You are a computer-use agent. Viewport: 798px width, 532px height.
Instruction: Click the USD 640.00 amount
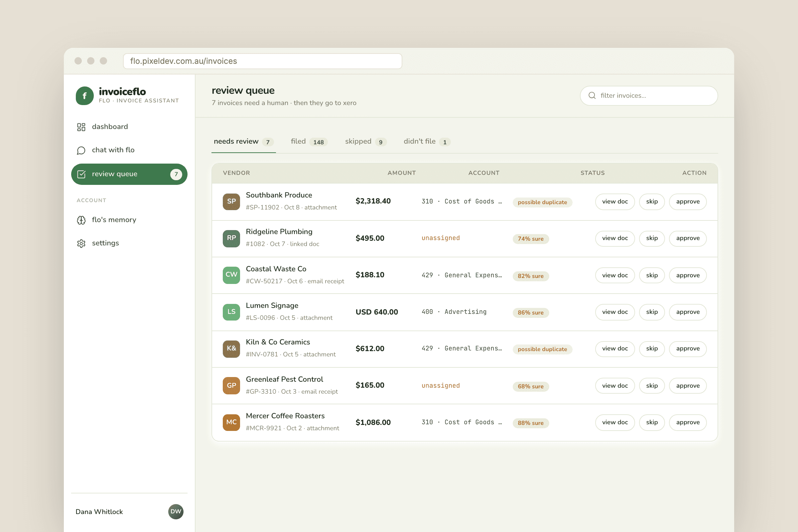(x=377, y=312)
